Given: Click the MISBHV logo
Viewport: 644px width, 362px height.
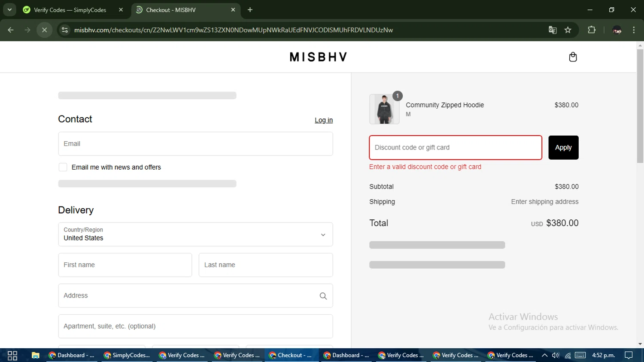Looking at the screenshot, I should (x=318, y=57).
